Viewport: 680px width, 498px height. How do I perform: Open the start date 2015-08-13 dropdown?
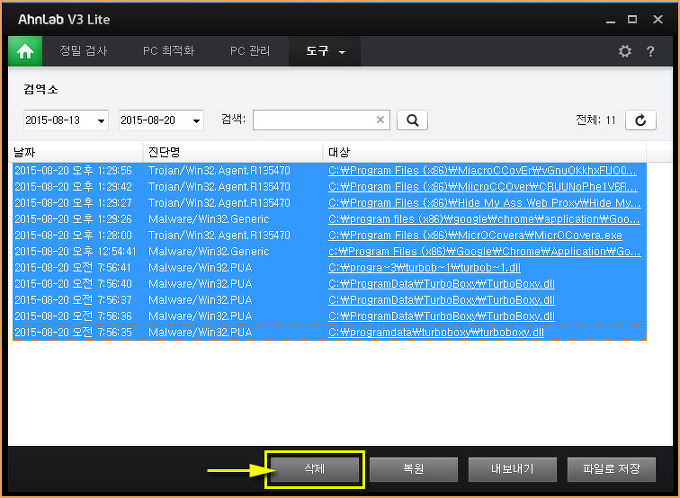click(x=101, y=121)
